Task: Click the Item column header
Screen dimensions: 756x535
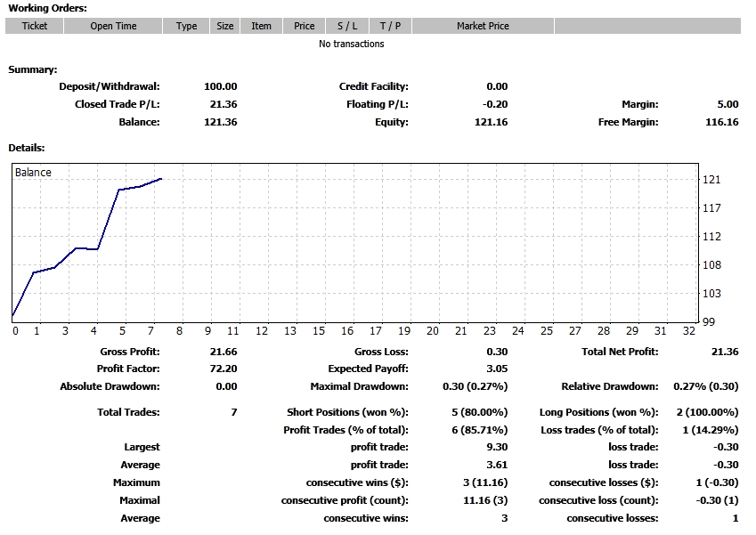Action: tap(261, 26)
